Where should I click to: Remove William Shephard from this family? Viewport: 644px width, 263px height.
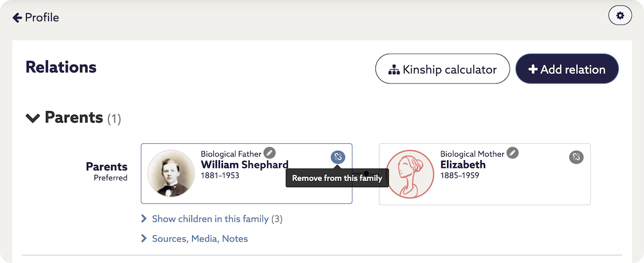click(x=338, y=157)
